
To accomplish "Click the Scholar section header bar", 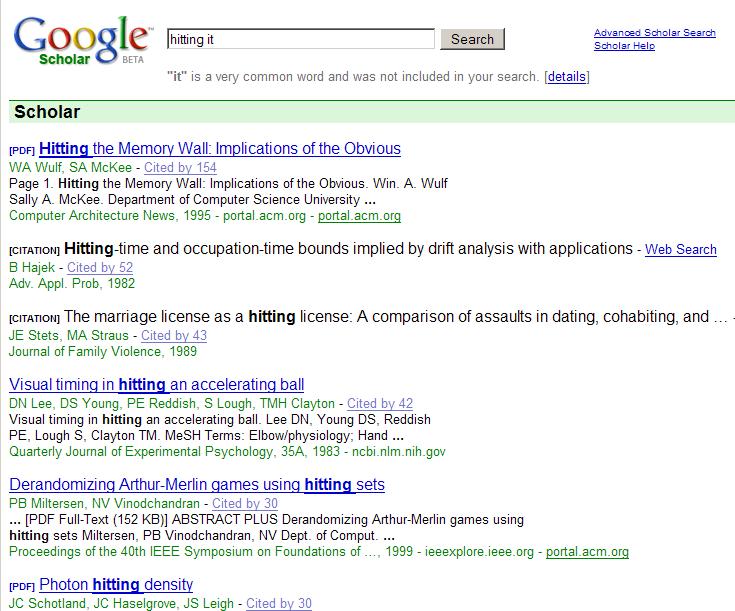I will (x=370, y=112).
